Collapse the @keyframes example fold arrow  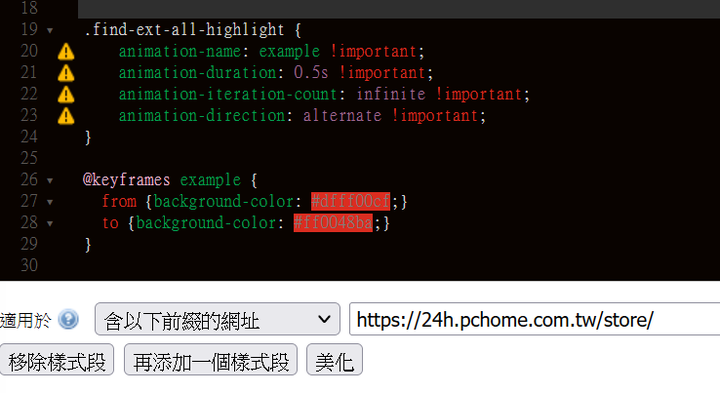click(x=50, y=181)
